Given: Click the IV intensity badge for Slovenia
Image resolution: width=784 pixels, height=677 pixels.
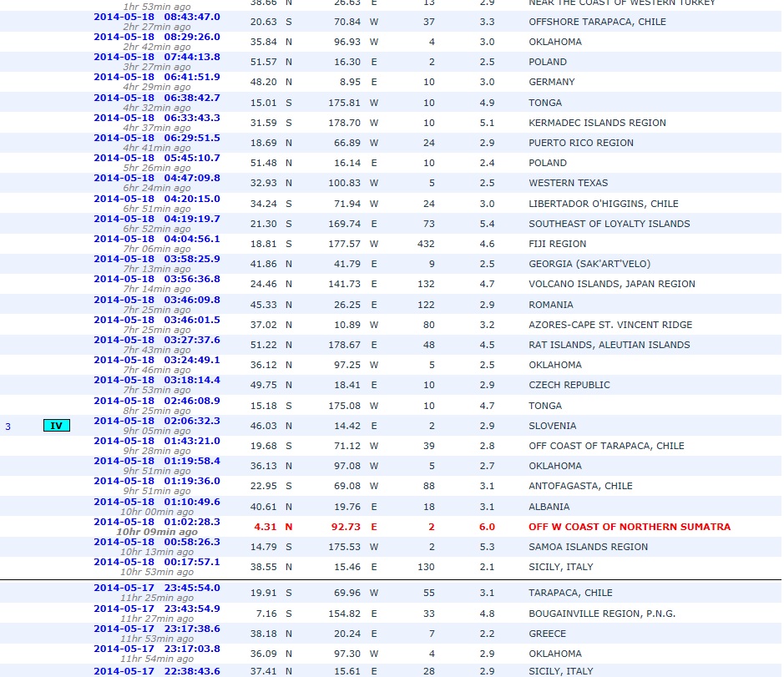Looking at the screenshot, I should pos(57,426).
